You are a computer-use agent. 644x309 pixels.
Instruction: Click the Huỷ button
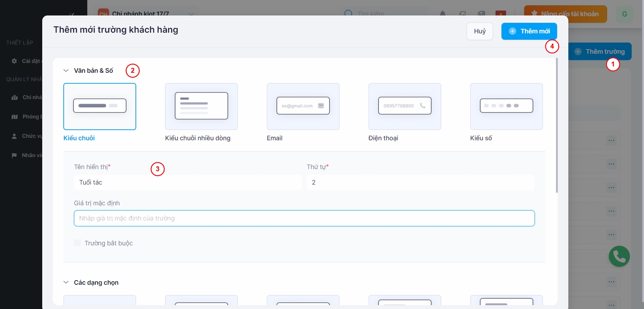tap(480, 31)
